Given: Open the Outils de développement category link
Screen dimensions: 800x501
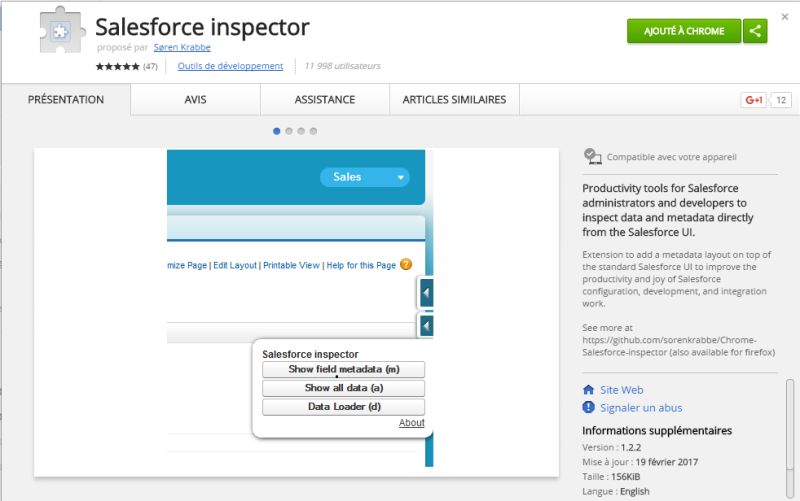Looking at the screenshot, I should coord(230,66).
